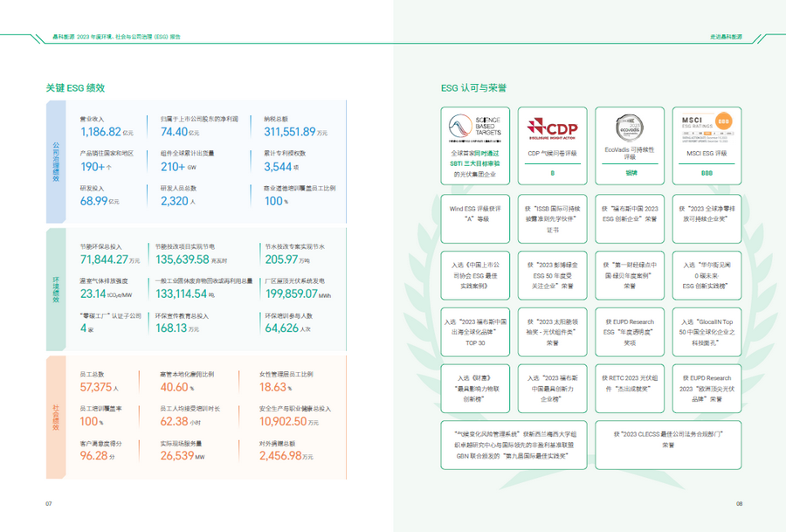Select the GlocalIN Top 50 award card
The image size is (786, 532).
tap(707, 332)
